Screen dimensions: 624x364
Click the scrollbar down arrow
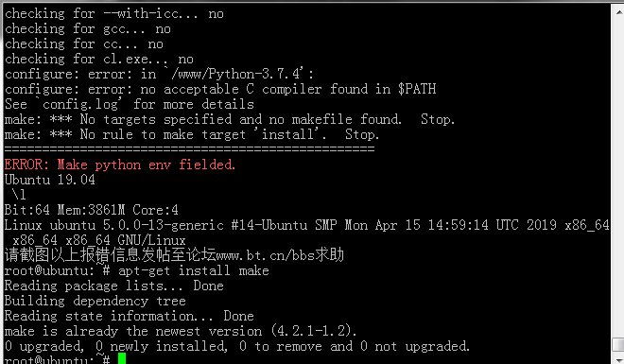[618, 359]
